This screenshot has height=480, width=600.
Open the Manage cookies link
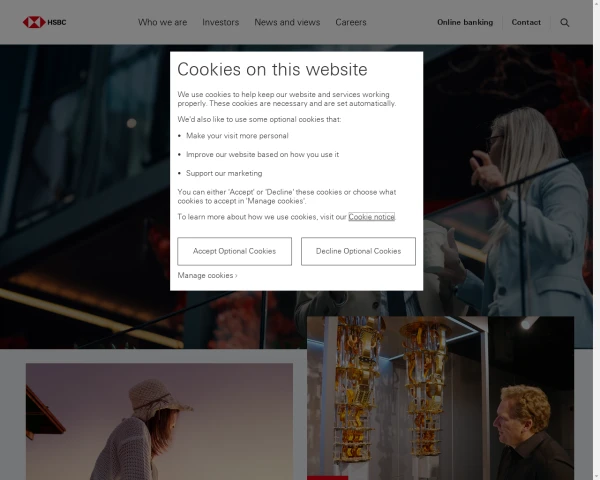click(x=205, y=275)
